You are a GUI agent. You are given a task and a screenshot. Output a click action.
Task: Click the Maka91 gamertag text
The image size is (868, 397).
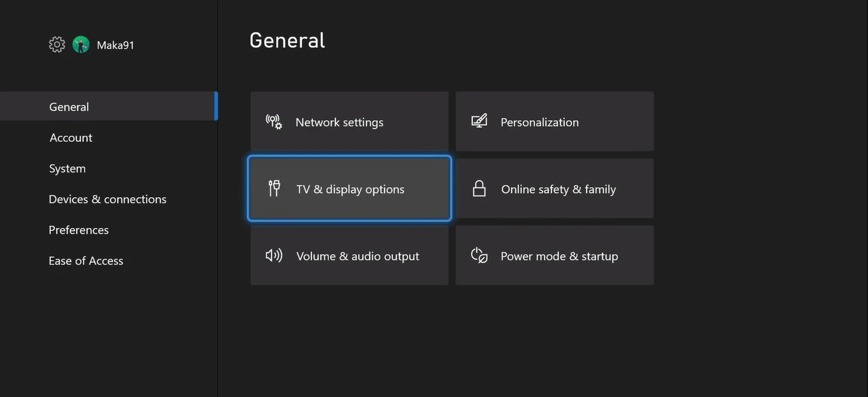116,45
